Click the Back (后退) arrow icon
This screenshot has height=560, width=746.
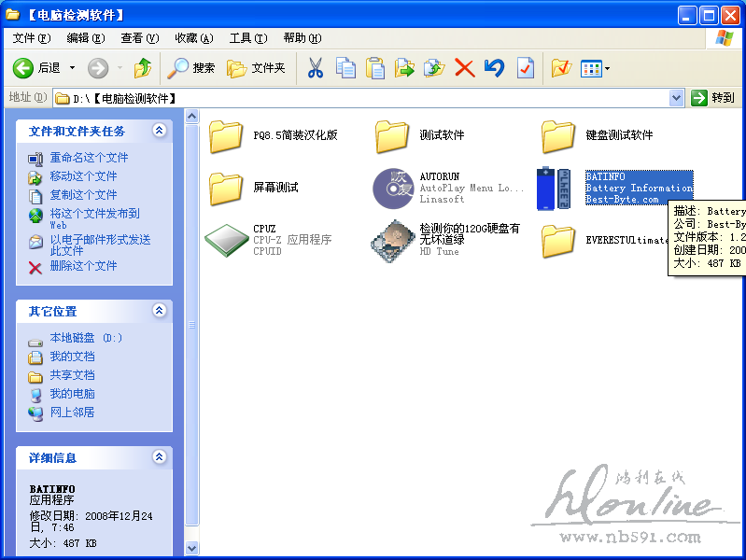point(22,68)
